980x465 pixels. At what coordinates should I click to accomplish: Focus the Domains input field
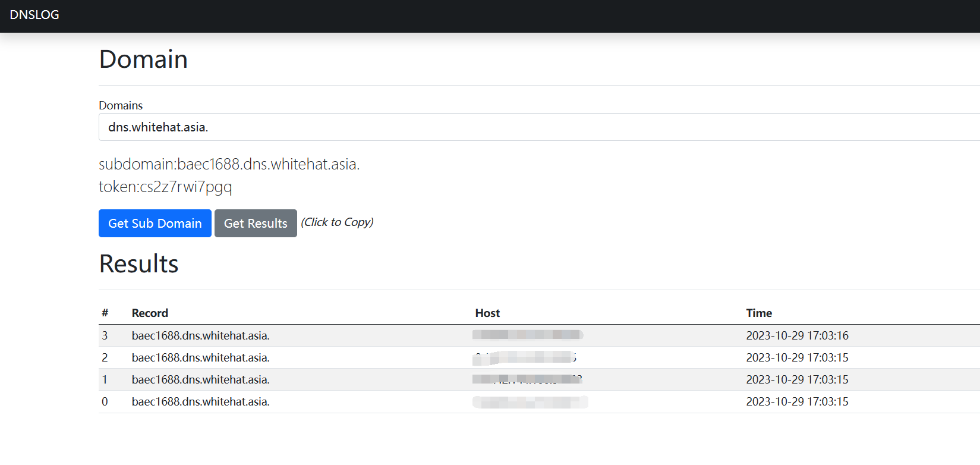click(535, 127)
